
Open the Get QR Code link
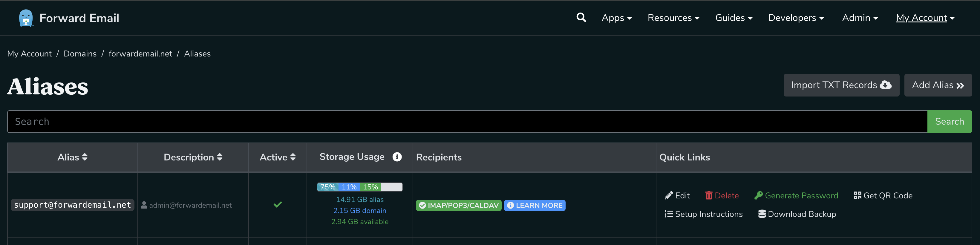pos(883,195)
